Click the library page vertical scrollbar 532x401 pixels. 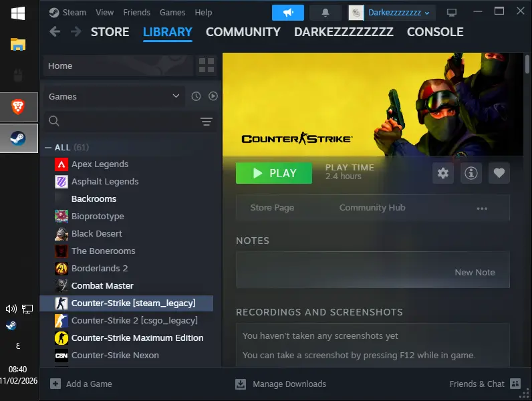tap(527, 63)
